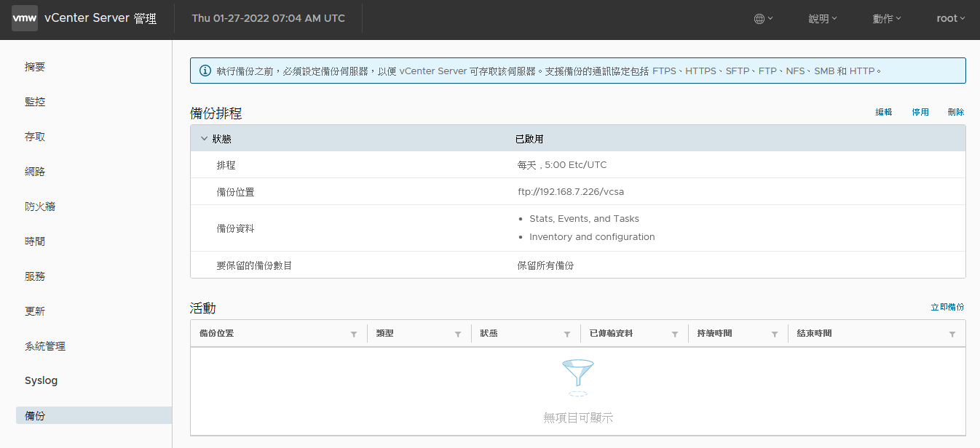Screen dimensions: 980x448
Task: Filter the 狀態 column in activity table
Action: pyautogui.click(x=567, y=334)
